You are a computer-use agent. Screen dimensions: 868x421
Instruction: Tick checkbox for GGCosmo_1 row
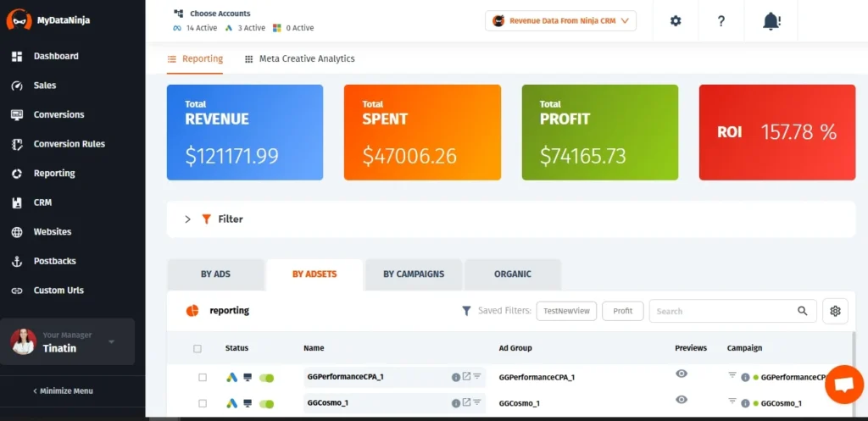(x=203, y=404)
